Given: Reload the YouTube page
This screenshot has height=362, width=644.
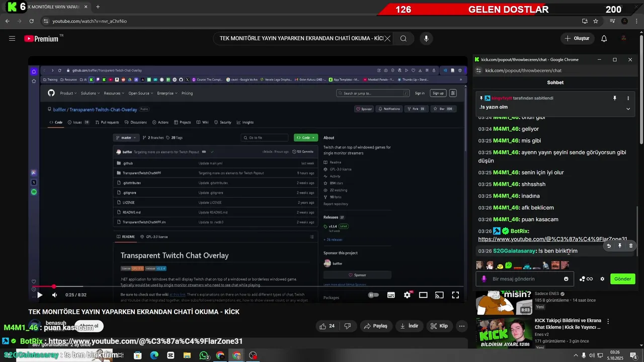Looking at the screenshot, I should [31, 21].
